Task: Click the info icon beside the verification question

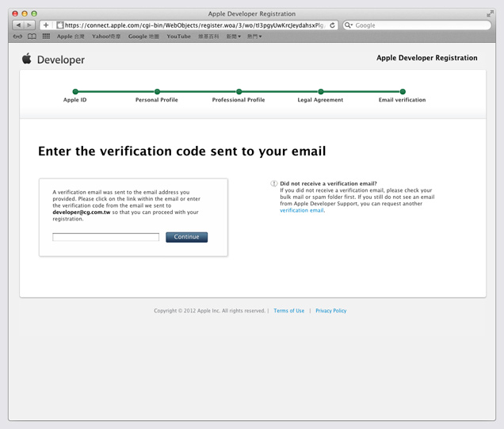Action: point(274,184)
